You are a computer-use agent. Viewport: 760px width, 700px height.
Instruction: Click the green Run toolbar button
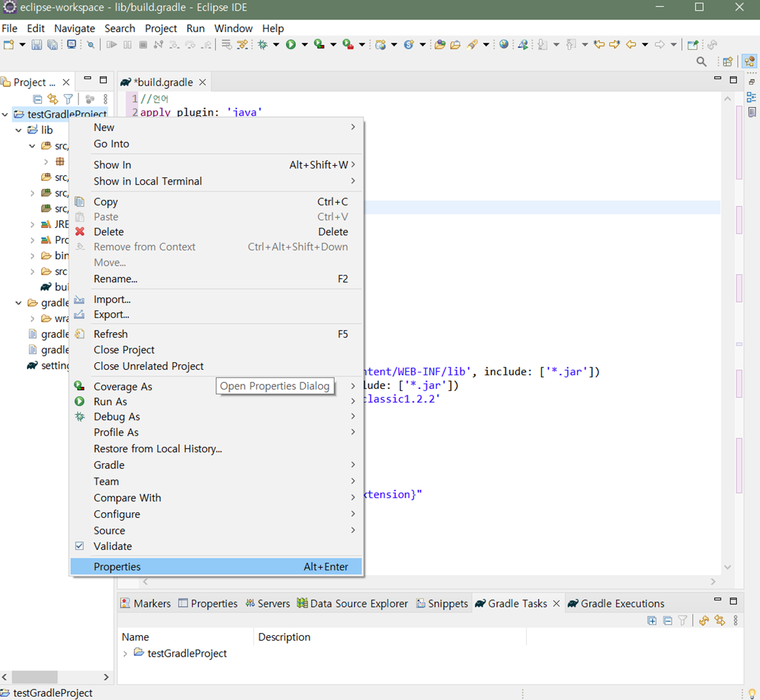pos(291,45)
